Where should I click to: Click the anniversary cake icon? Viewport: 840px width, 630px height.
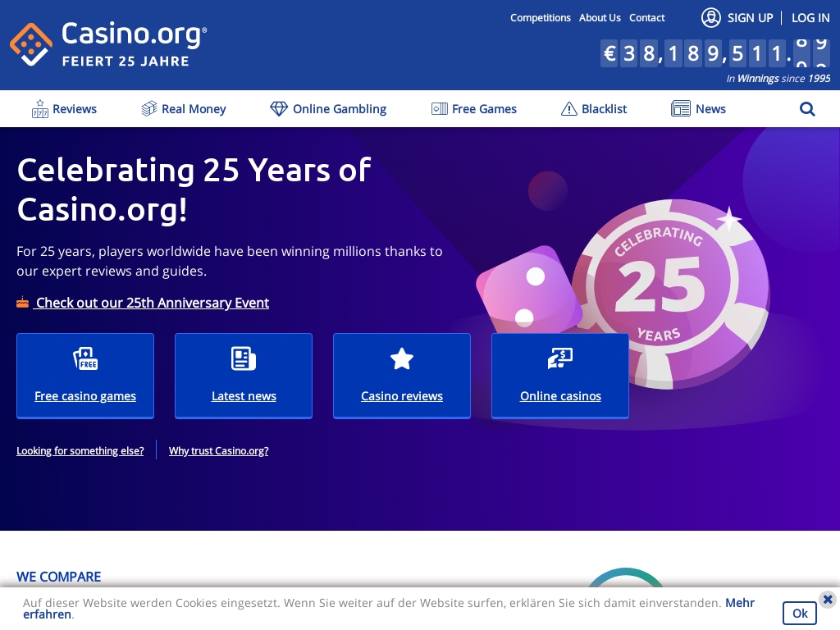coord(22,303)
